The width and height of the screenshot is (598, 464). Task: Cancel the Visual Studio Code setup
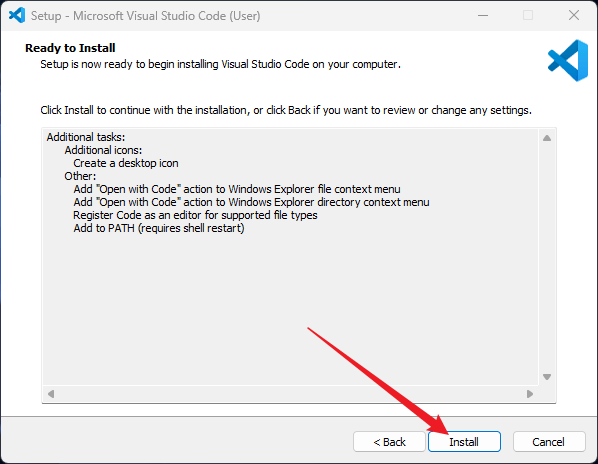click(x=549, y=442)
